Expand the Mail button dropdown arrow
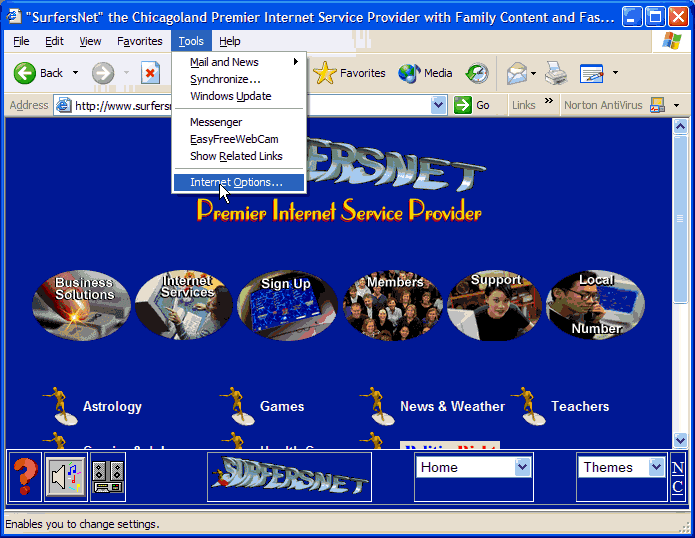This screenshot has width=695, height=538. point(533,73)
